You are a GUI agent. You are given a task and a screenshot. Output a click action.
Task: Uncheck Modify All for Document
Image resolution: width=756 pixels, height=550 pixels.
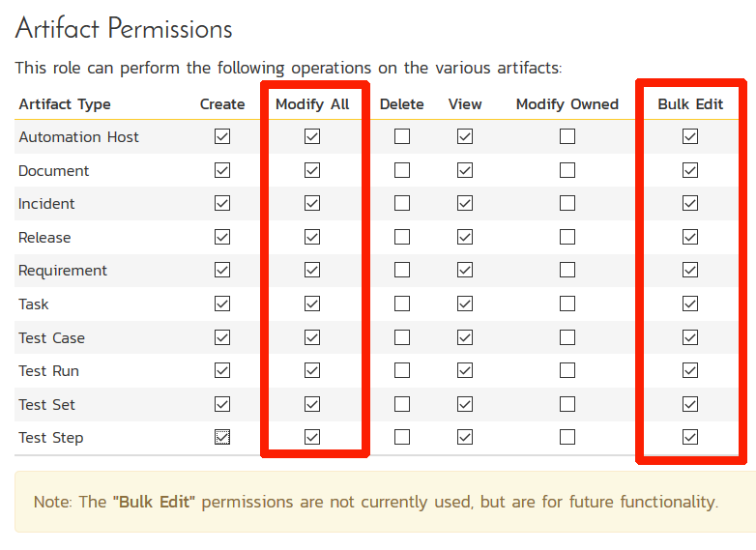(311, 170)
